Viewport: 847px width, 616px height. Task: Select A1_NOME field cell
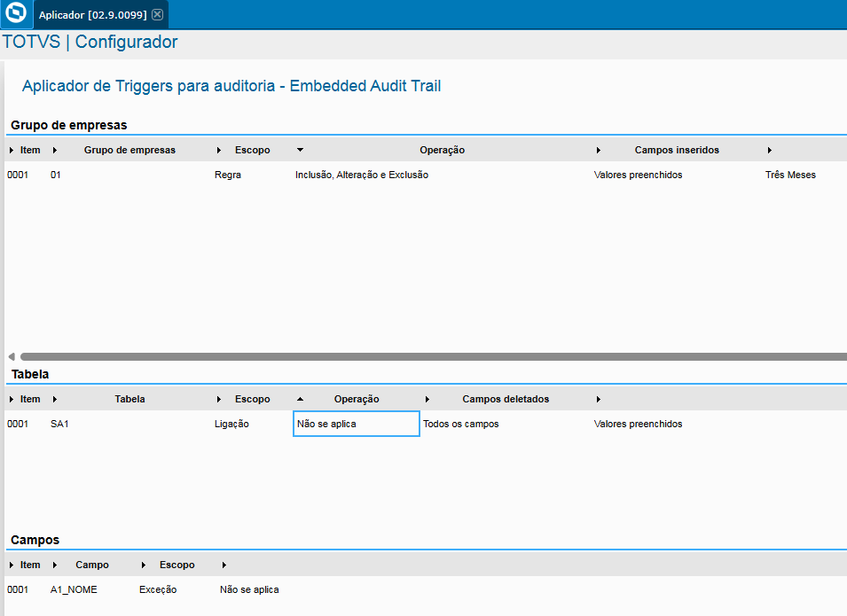74,589
